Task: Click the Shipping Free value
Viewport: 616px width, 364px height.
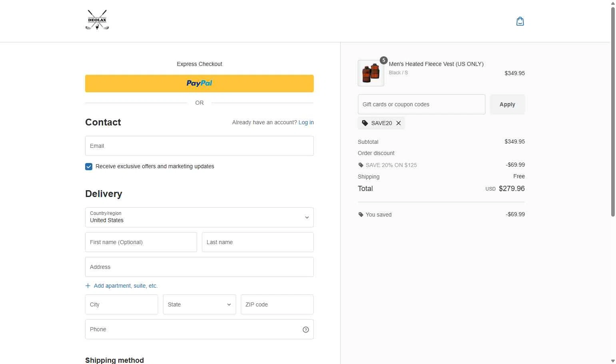Action: (x=519, y=176)
